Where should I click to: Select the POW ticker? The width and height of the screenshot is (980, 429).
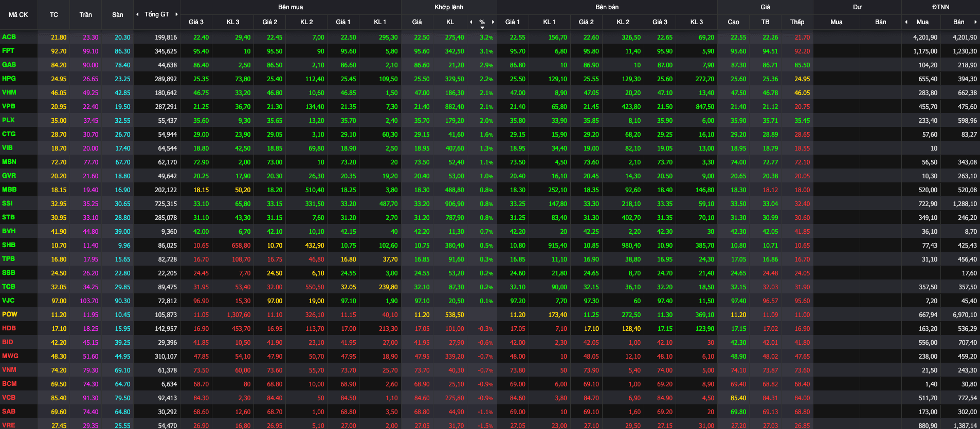10,314
